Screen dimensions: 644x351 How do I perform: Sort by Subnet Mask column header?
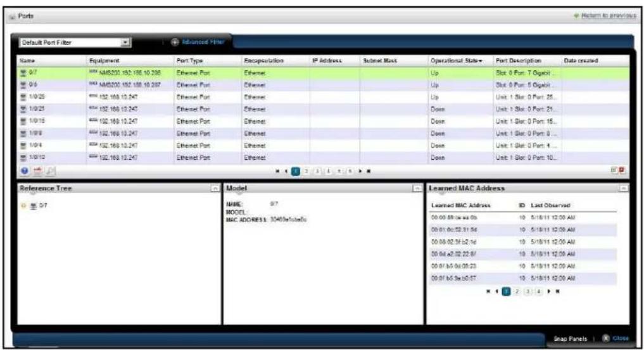pos(394,61)
